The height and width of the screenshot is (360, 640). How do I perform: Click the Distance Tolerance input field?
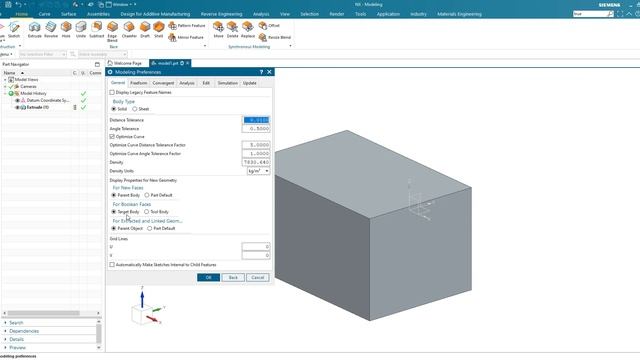[256, 120]
